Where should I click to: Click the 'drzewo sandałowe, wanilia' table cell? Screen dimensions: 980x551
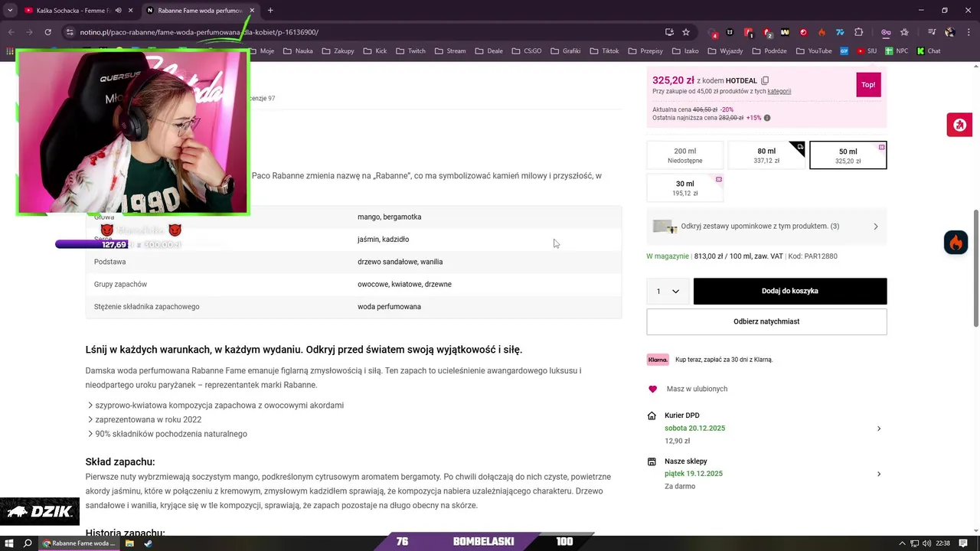tap(400, 262)
